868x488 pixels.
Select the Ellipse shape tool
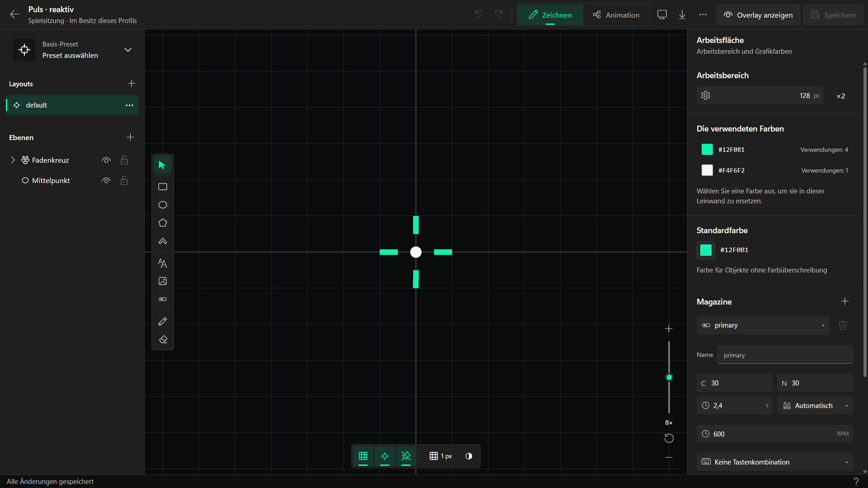[163, 205]
